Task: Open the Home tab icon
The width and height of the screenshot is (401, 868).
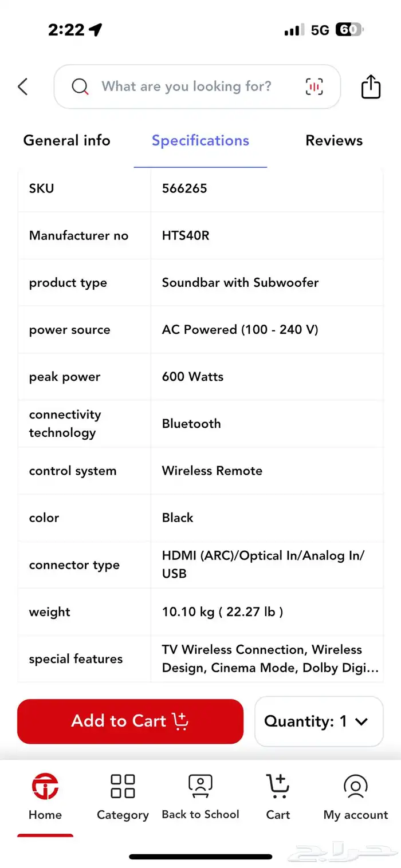Action: tap(45, 786)
